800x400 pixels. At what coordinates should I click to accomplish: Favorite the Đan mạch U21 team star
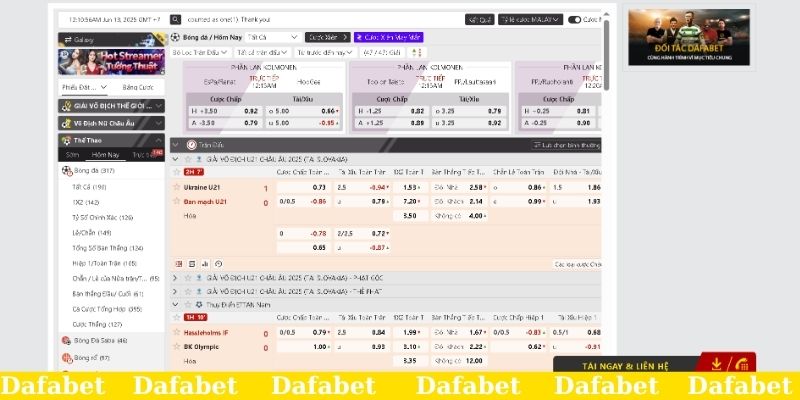pos(177,202)
